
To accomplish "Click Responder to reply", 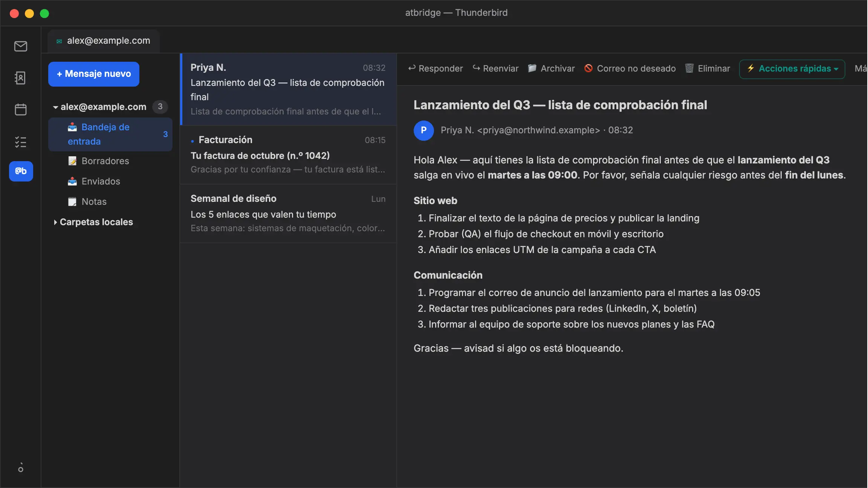I will click(436, 69).
